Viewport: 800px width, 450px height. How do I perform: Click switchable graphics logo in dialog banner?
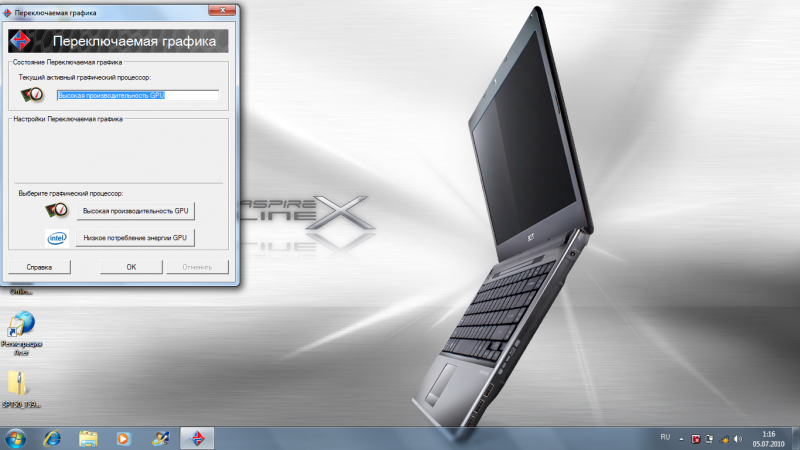(x=20, y=41)
